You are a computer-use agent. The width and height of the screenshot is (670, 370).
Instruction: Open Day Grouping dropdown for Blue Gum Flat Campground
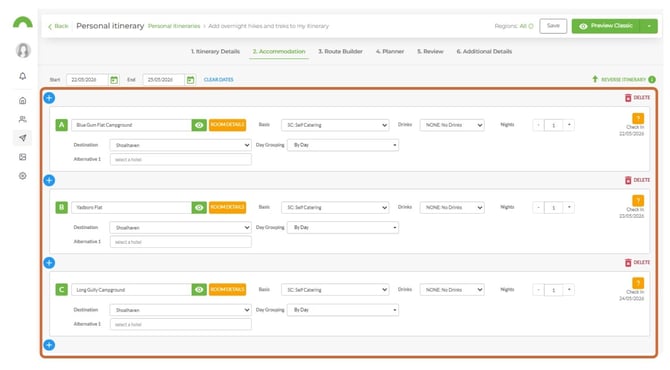coord(343,145)
